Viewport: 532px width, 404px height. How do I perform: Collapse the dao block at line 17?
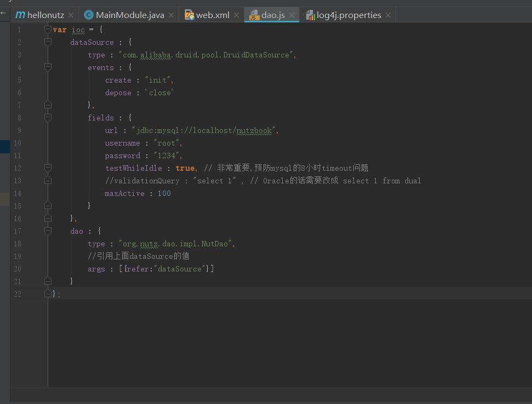tap(48, 231)
